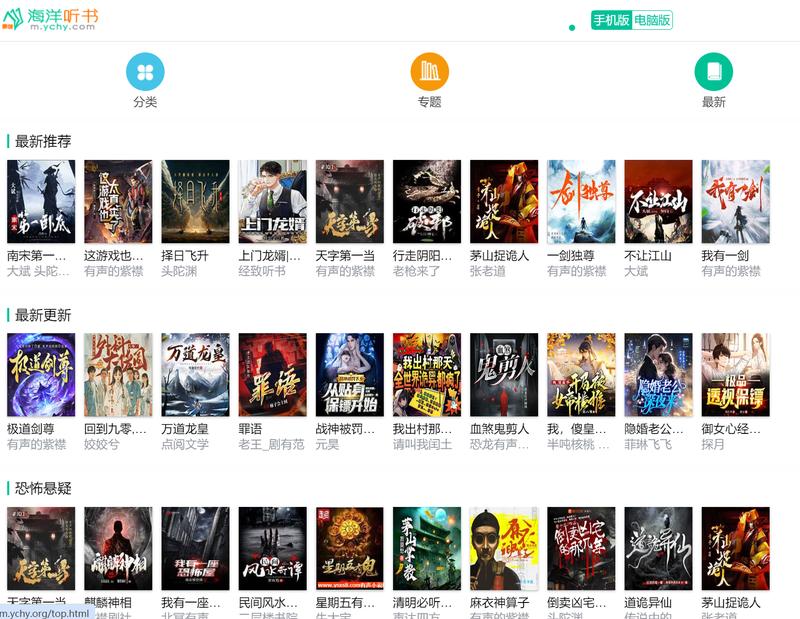
Task: Open cover of 隐婚老公 book
Action: coord(658,375)
